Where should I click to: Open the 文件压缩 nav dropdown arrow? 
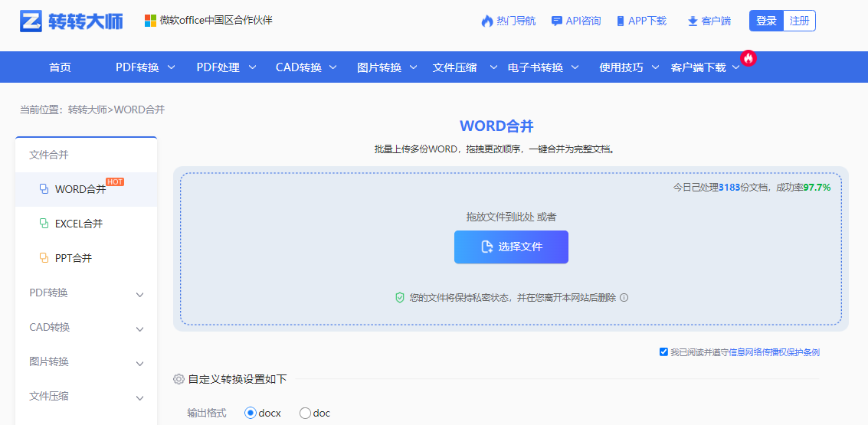(x=494, y=67)
